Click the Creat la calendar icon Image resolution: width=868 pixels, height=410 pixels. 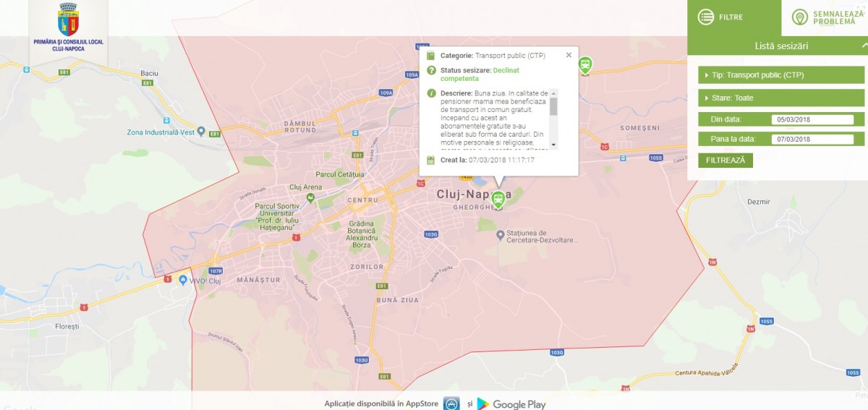pos(431,160)
